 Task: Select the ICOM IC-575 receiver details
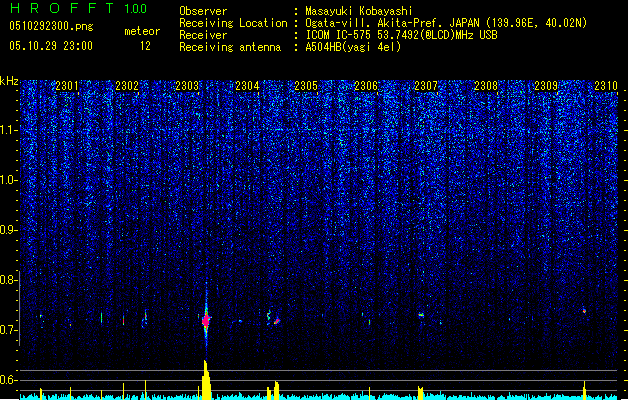401,35
